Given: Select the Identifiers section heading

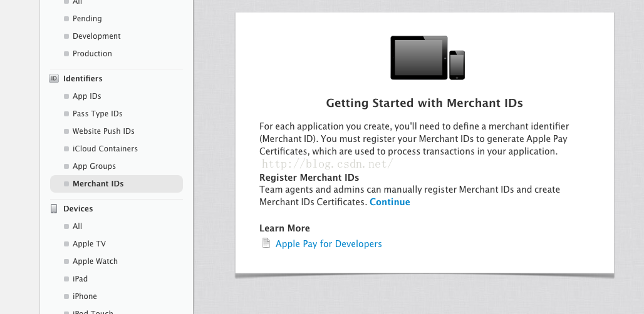Looking at the screenshot, I should (83, 78).
